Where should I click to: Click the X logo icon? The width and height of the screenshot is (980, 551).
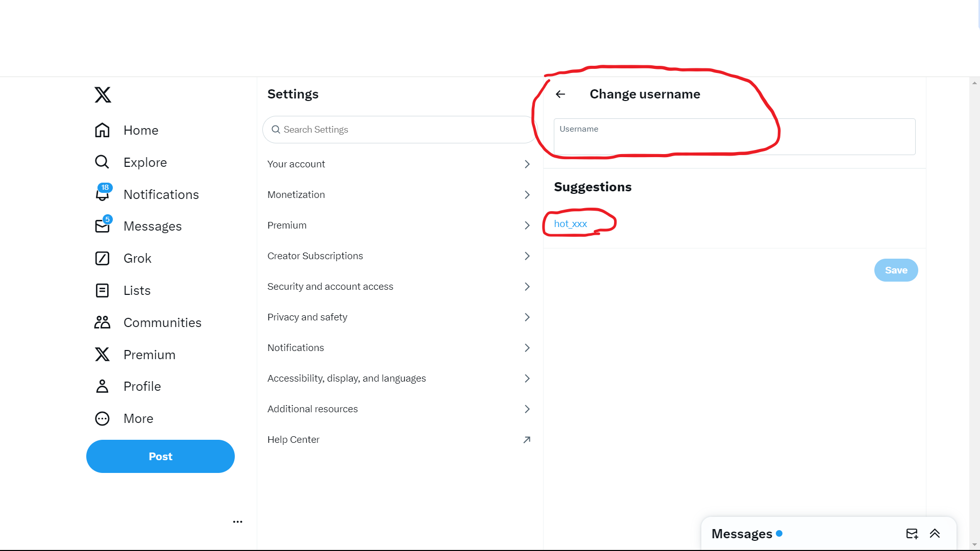103,95
